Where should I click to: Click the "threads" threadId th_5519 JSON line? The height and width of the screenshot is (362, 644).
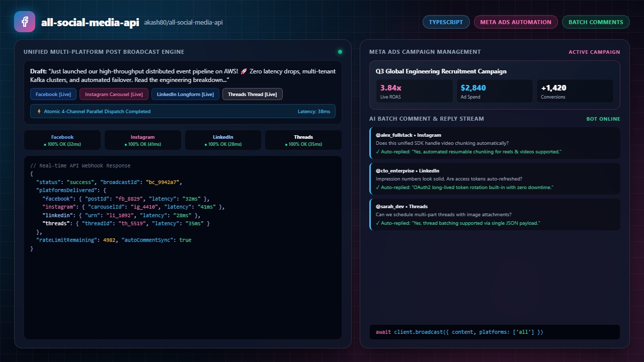tap(126, 223)
